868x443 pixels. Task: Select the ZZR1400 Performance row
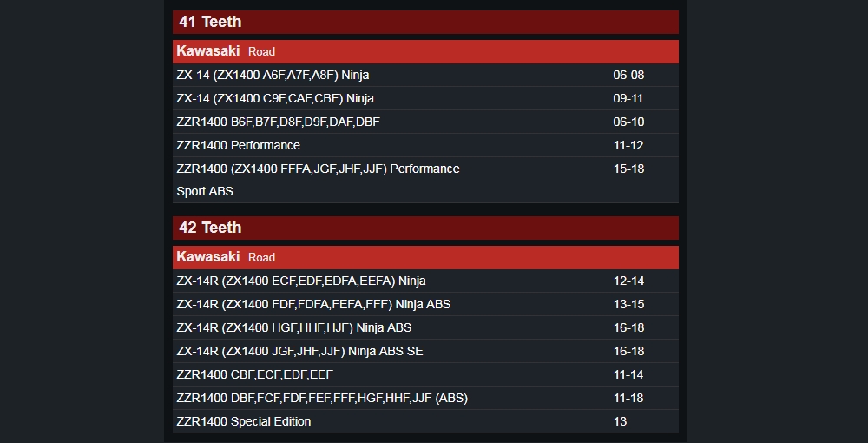425,145
